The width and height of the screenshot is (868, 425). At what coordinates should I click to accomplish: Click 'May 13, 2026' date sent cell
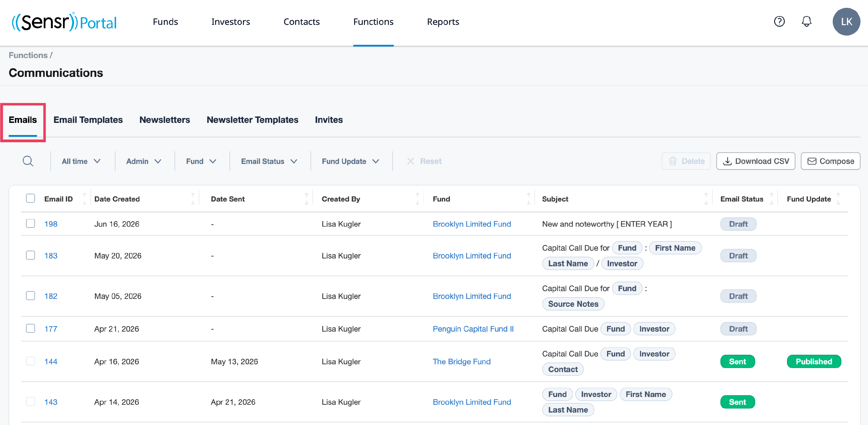coord(234,361)
